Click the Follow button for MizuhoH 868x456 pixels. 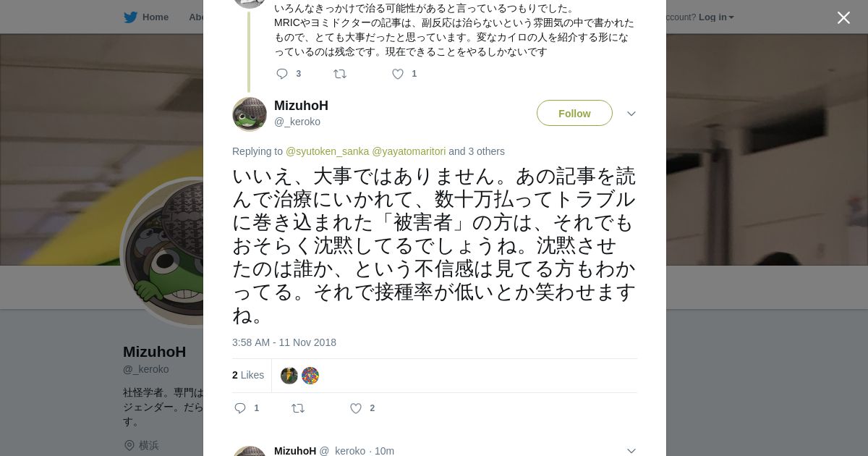coord(574,114)
